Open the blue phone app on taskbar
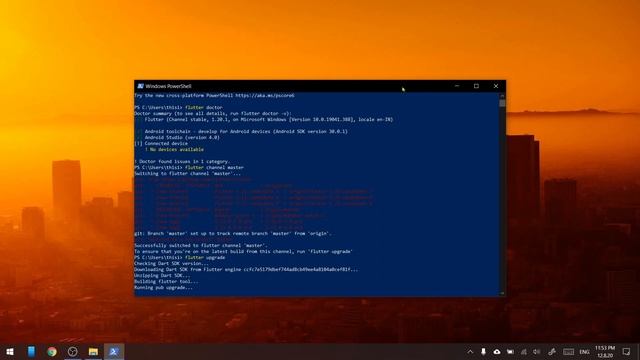 pos(31,351)
